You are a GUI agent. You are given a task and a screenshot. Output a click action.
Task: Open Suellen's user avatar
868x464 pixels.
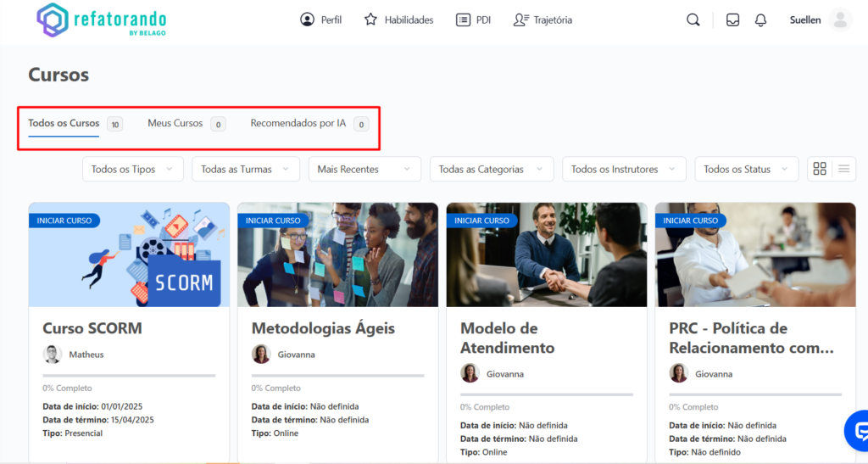pos(840,20)
